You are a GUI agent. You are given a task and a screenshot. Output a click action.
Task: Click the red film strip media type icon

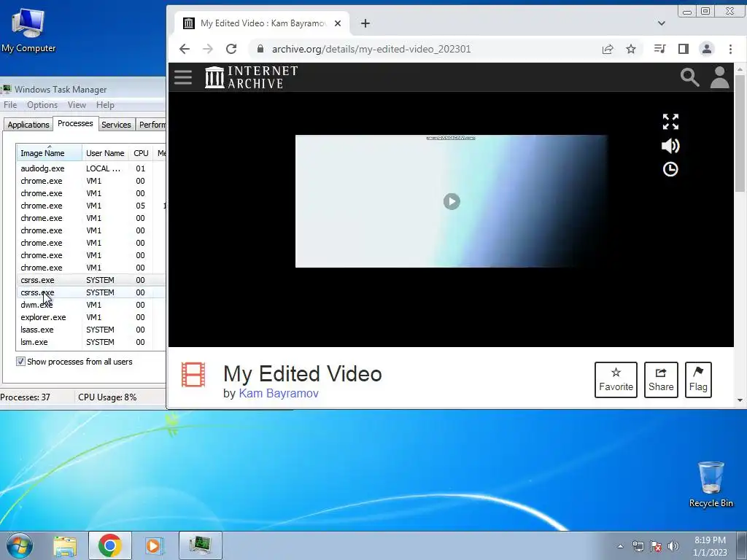[193, 375]
